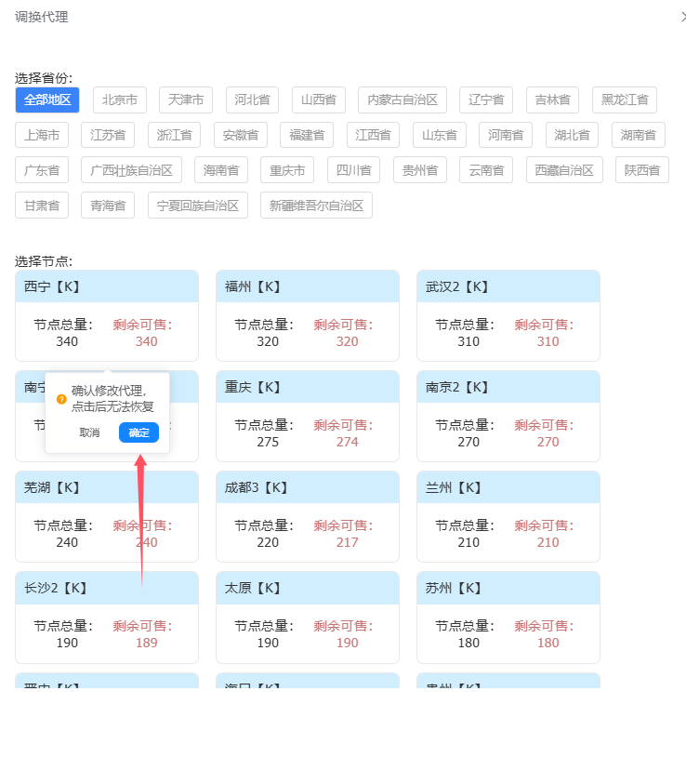The image size is (686, 784).
Task: Choose the 南京2【K】 node card
Action: 508,416
